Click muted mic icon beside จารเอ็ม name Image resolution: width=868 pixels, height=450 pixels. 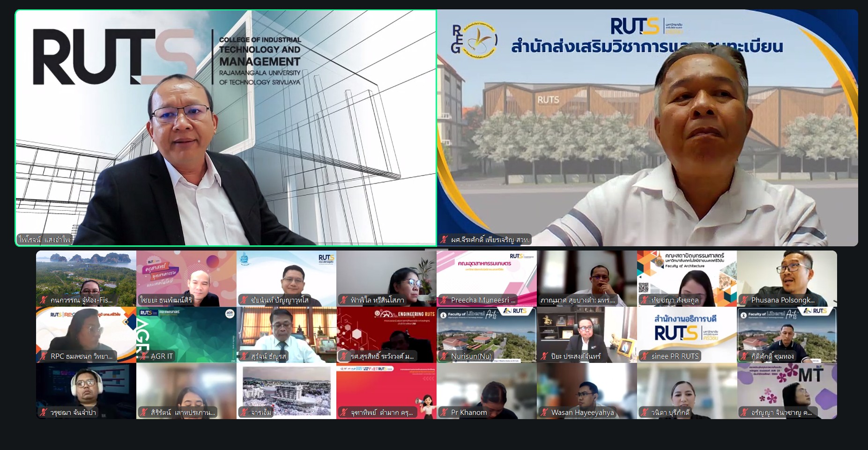pyautogui.click(x=244, y=413)
